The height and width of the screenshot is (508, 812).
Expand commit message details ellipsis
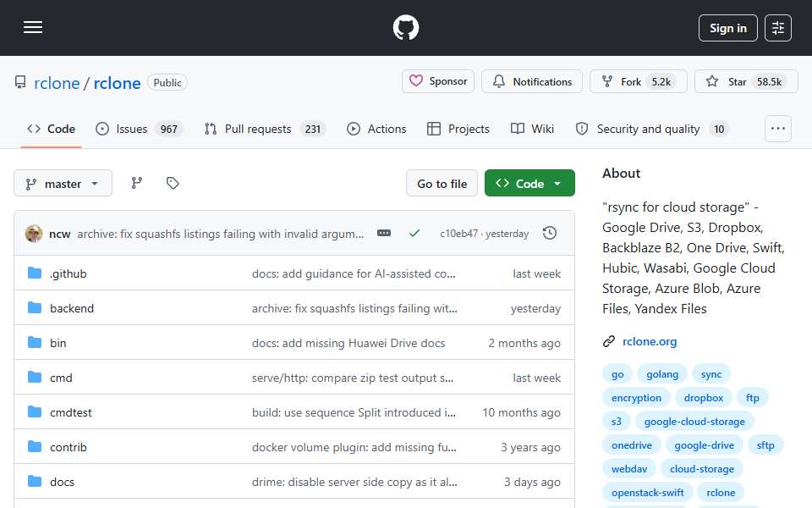click(x=384, y=234)
